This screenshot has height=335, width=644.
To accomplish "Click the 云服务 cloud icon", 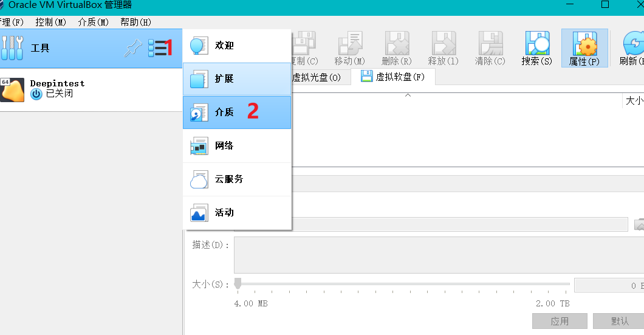I will (199, 179).
